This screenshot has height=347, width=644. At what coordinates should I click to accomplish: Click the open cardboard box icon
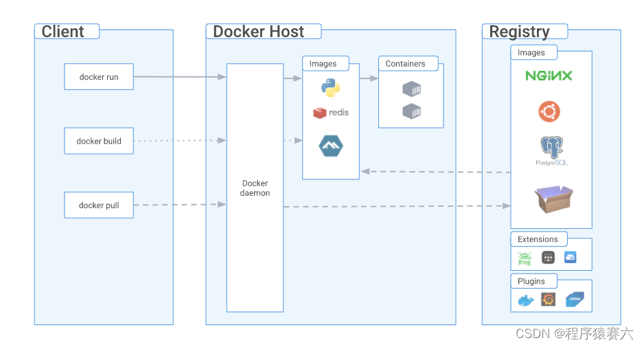click(553, 199)
